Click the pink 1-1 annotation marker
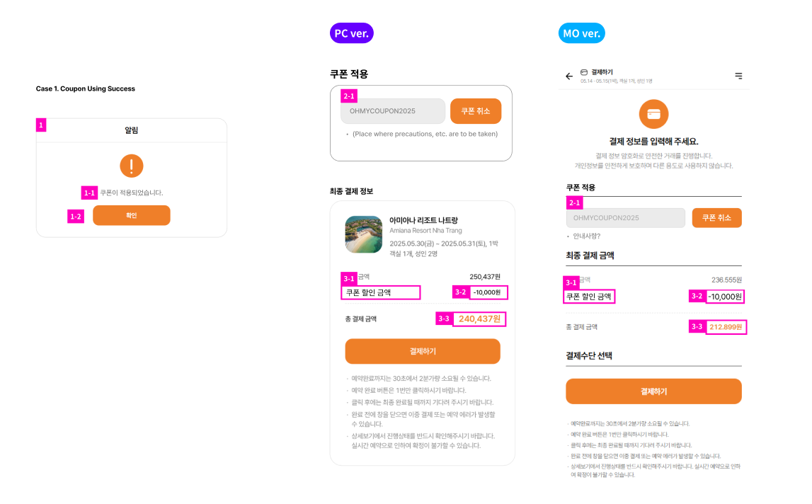812x504 pixels. pos(89,193)
